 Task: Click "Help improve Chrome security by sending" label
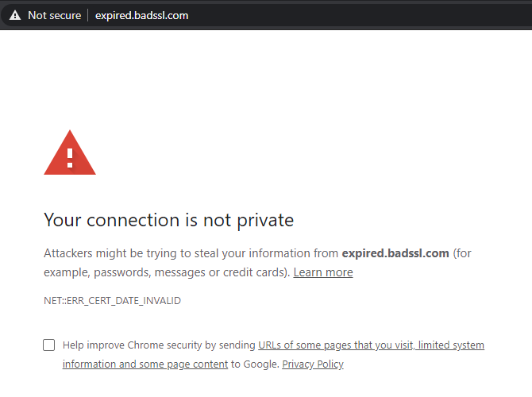tap(159, 345)
